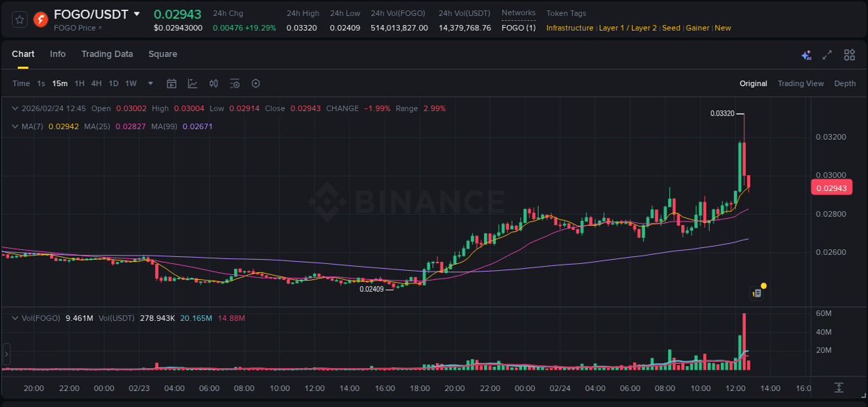
Task: Toggle the favorite star for FOGO/USDT
Action: (19, 19)
